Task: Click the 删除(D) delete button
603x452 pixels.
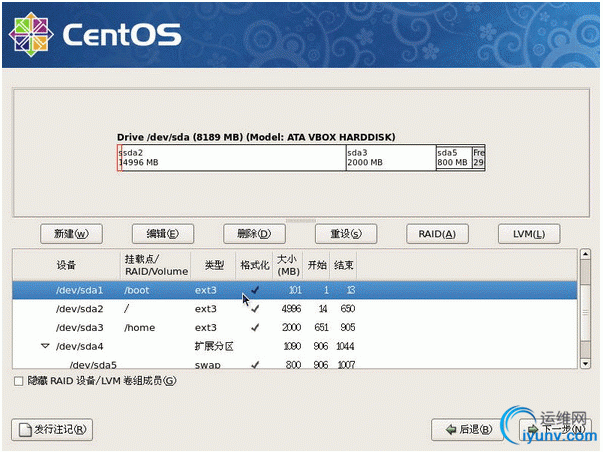Action: (x=254, y=234)
